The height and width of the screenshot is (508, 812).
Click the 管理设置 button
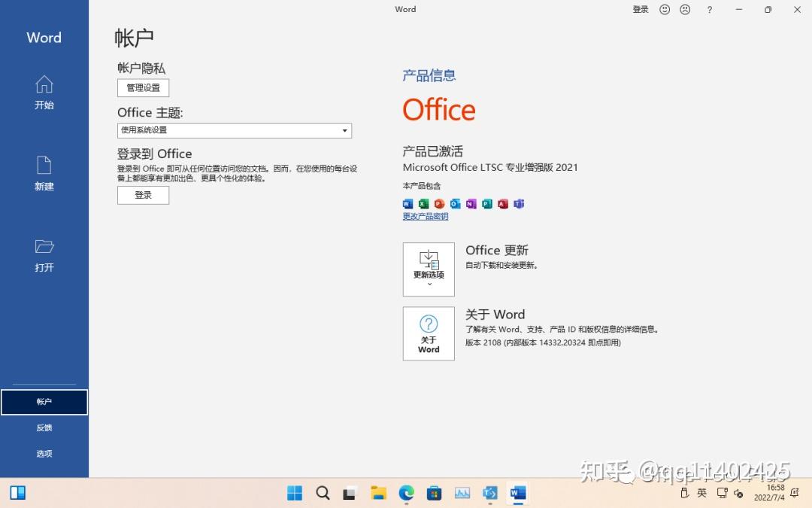142,87
